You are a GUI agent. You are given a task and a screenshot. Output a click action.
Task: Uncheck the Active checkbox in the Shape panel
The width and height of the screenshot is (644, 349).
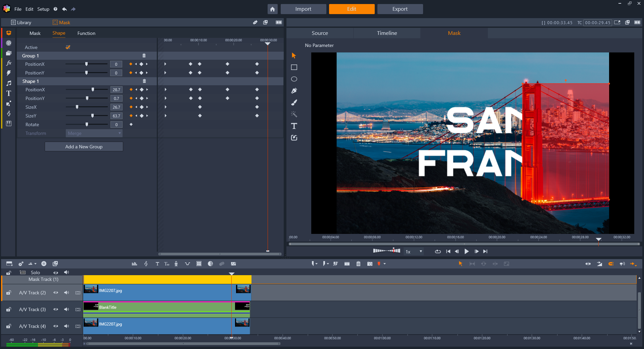point(68,47)
